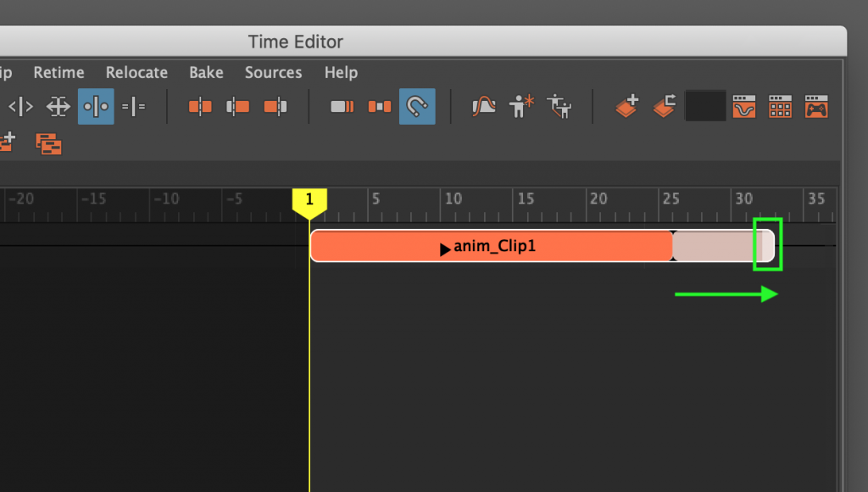Click the create clip for character icon
868x492 pixels.
520,106
